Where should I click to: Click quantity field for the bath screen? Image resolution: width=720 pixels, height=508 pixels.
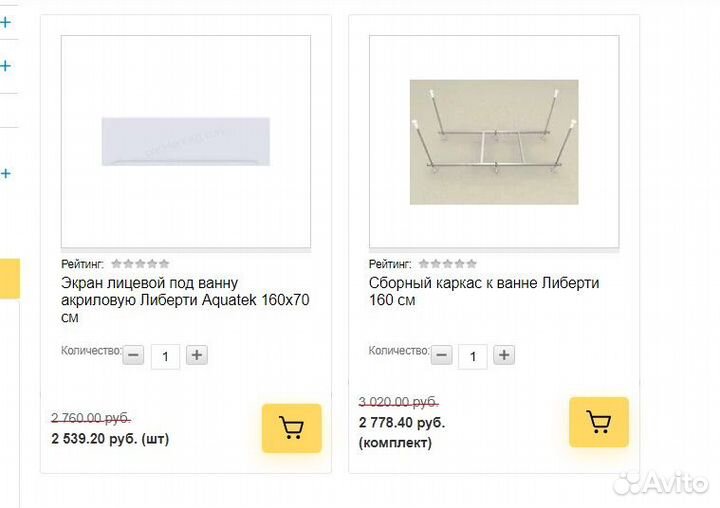coord(165,356)
